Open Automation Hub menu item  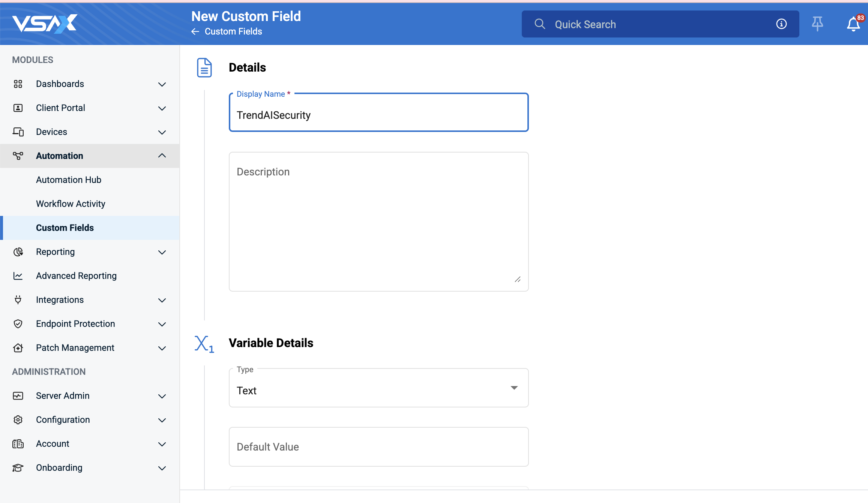pos(69,180)
